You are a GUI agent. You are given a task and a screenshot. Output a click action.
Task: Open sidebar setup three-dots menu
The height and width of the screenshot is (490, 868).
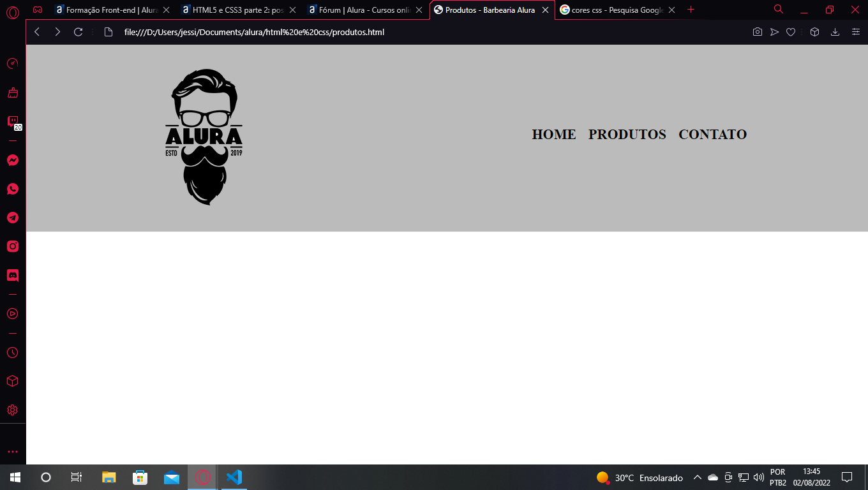click(13, 452)
